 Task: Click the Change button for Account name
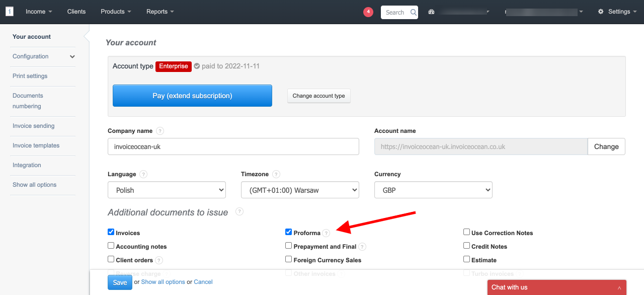[x=606, y=146]
